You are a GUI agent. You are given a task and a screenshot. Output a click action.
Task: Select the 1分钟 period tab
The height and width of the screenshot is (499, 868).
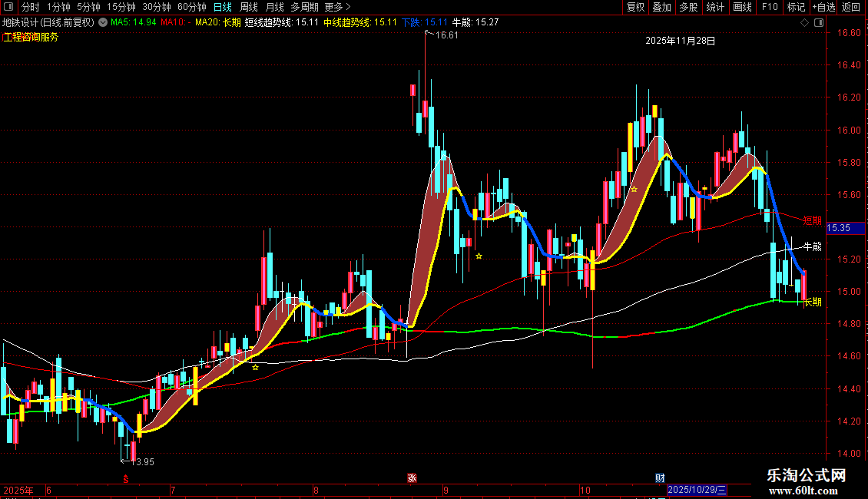58,7
